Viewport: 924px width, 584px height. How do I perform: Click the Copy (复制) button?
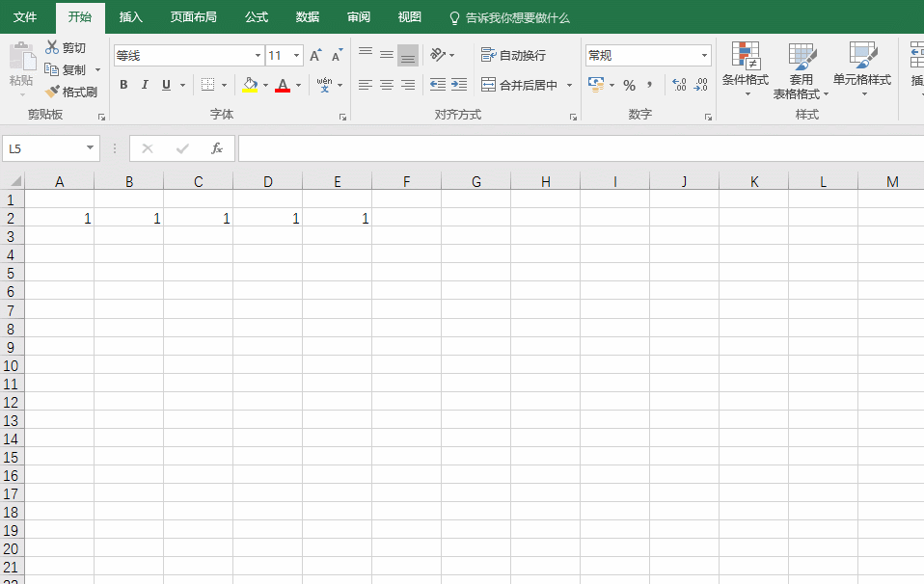66,69
